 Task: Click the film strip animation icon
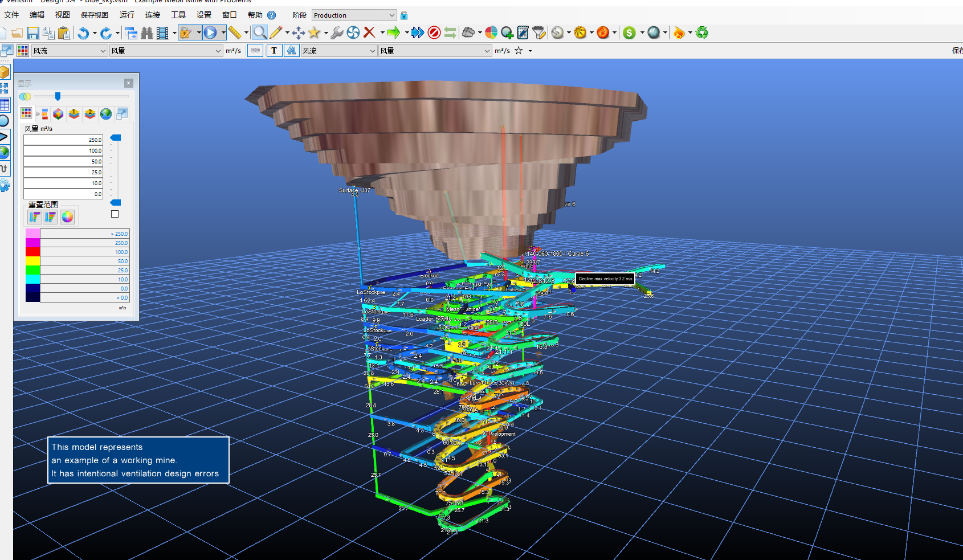click(162, 33)
